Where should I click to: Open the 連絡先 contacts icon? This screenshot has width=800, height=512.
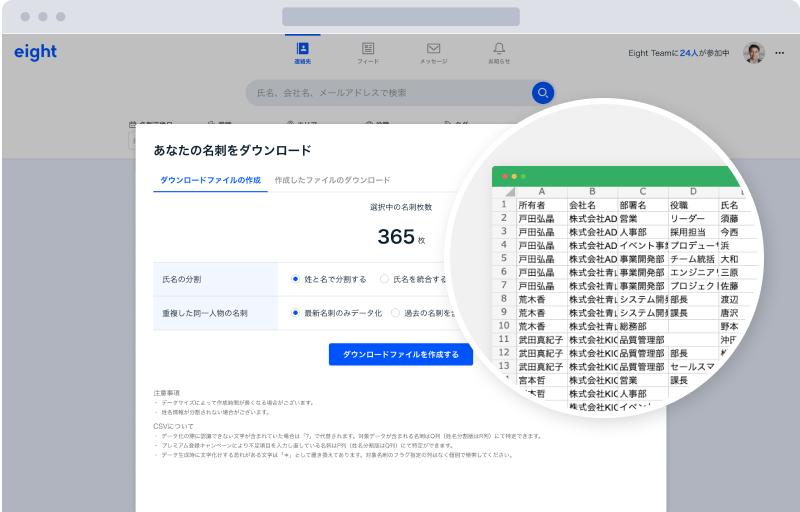coord(302,49)
